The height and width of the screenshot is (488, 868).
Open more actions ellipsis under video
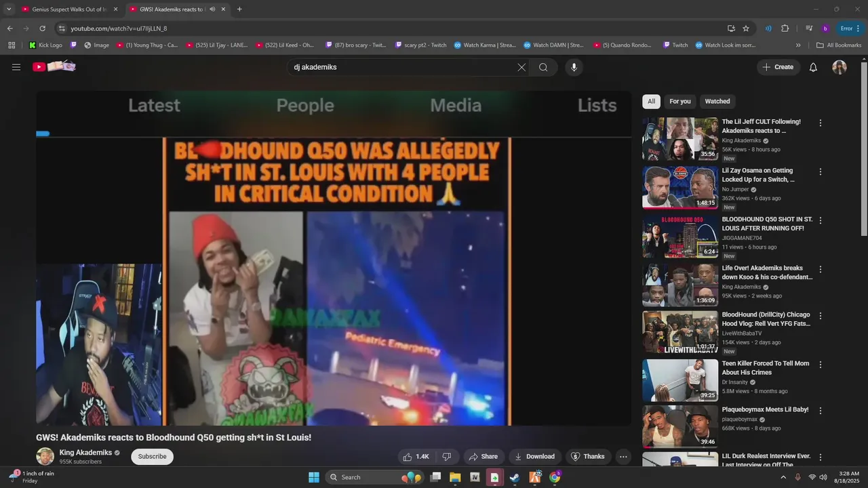(623, 457)
